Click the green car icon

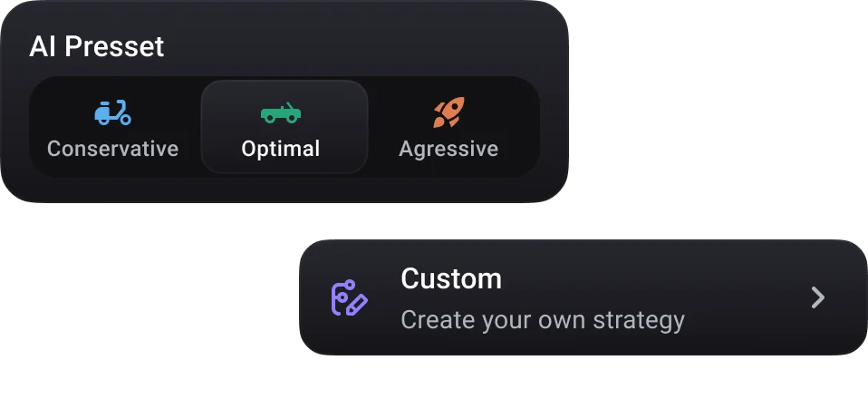click(x=281, y=113)
